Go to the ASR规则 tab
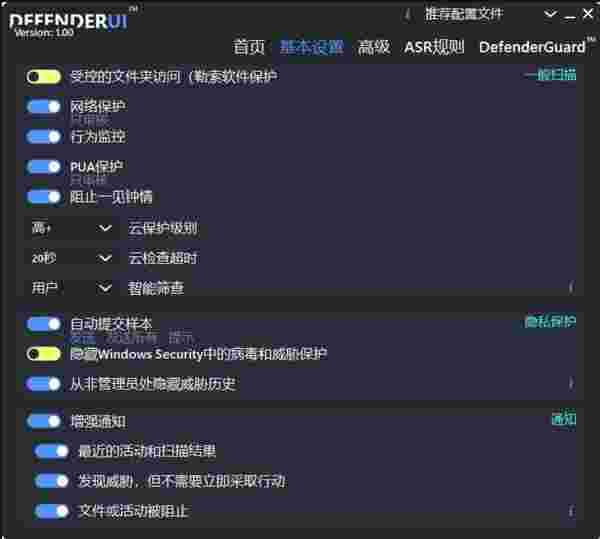The image size is (600, 539). pyautogui.click(x=434, y=47)
